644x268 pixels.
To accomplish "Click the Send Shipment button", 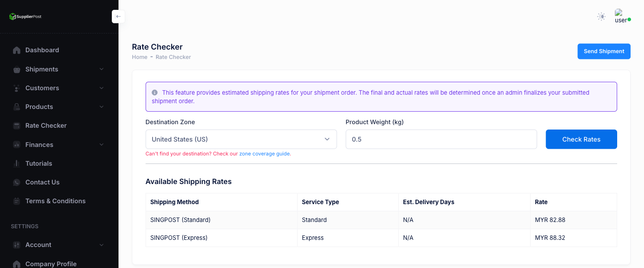I will pos(604,51).
